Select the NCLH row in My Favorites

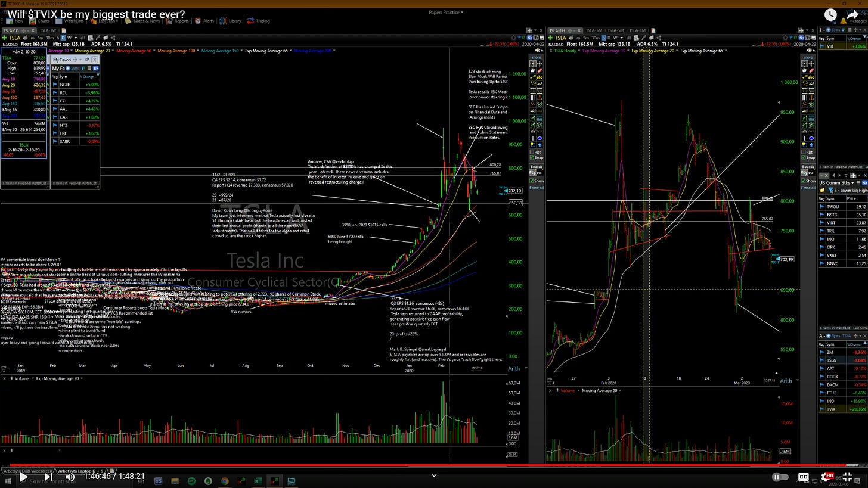76,85
